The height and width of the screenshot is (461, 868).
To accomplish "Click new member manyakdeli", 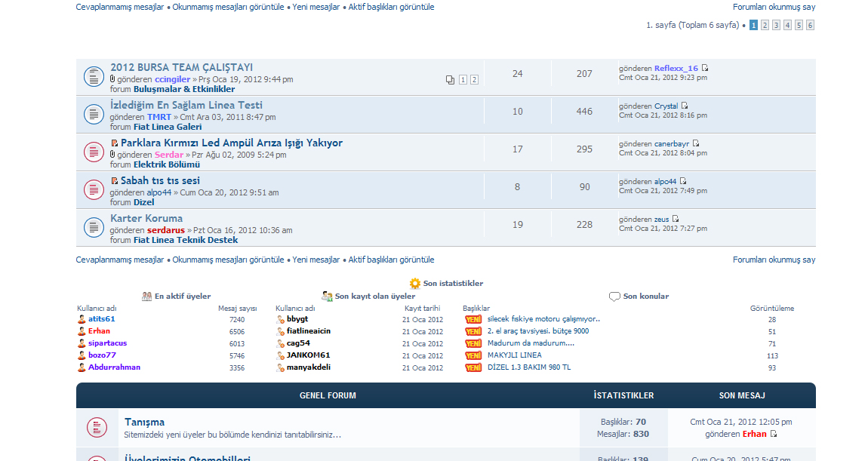I will (x=309, y=367).
